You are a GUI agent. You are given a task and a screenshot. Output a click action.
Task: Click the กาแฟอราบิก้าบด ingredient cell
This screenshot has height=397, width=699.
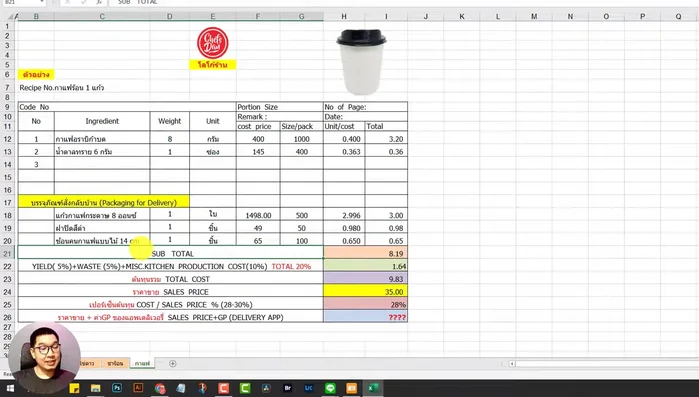[102, 139]
